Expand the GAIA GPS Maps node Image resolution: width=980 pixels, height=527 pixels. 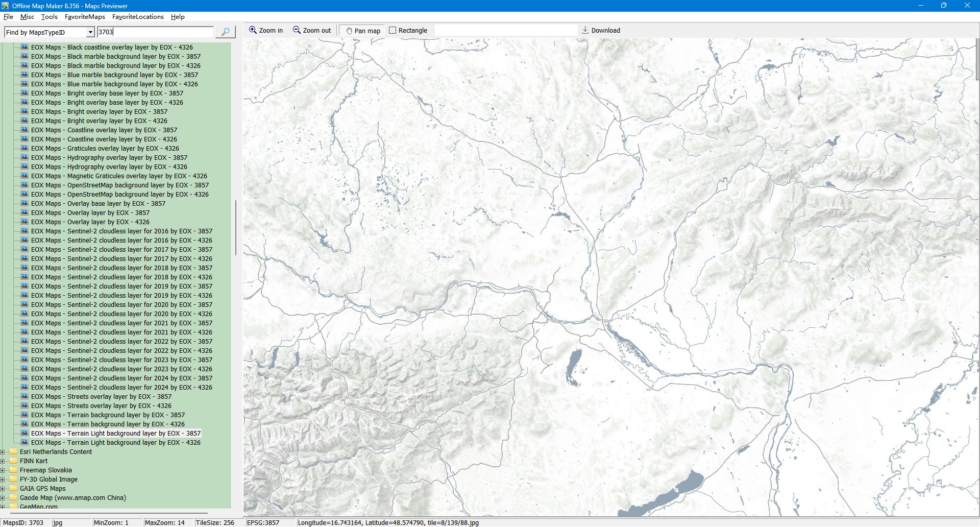pyautogui.click(x=3, y=489)
